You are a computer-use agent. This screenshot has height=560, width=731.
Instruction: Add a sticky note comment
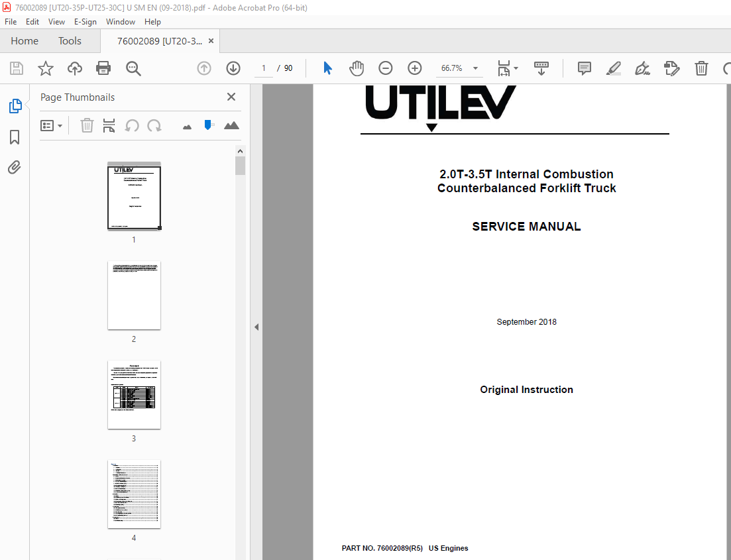[584, 68]
